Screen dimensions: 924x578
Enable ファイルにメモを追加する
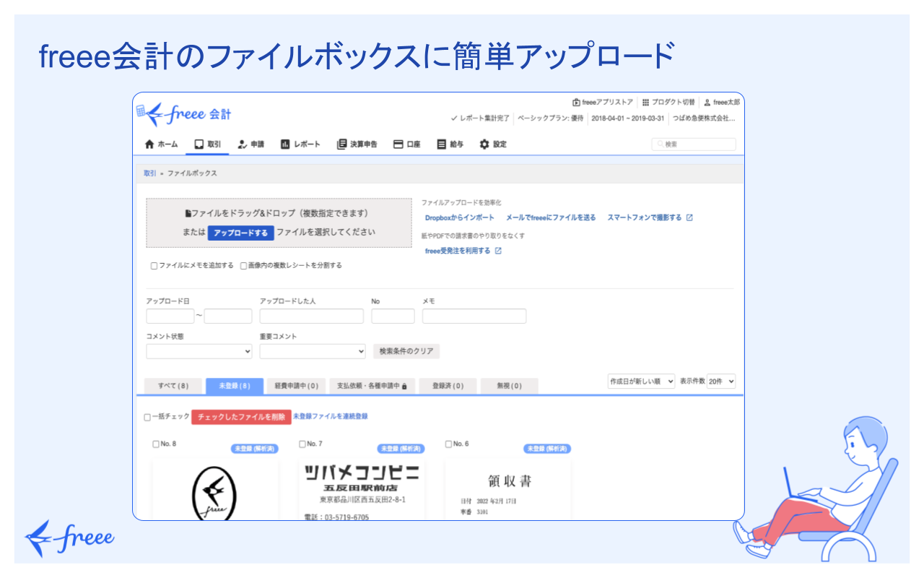153,266
